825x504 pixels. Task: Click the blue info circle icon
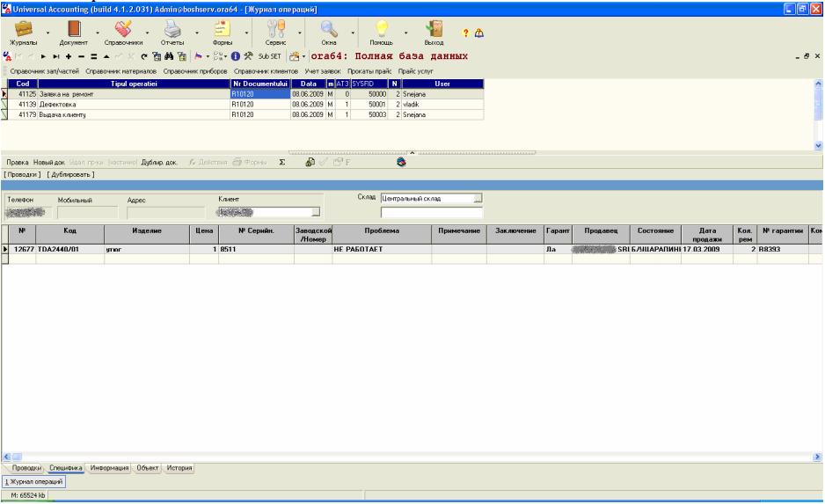235,55
